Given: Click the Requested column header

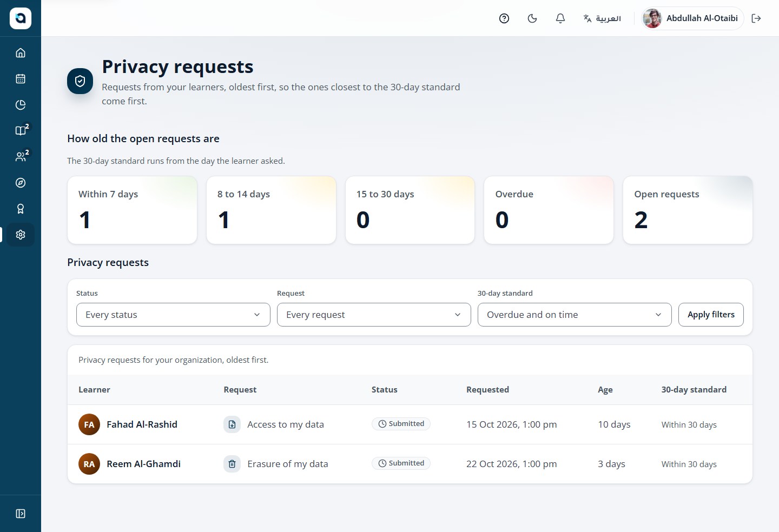Looking at the screenshot, I should click(x=487, y=390).
